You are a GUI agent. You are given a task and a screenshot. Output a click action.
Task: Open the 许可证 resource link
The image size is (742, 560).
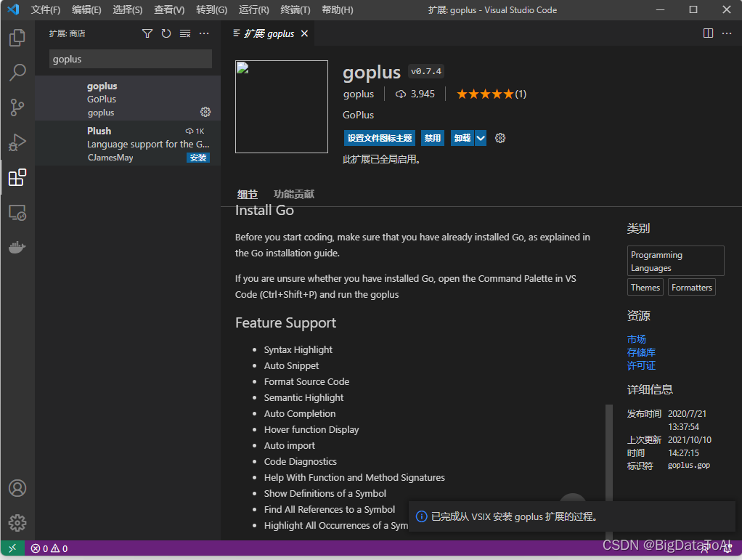641,365
